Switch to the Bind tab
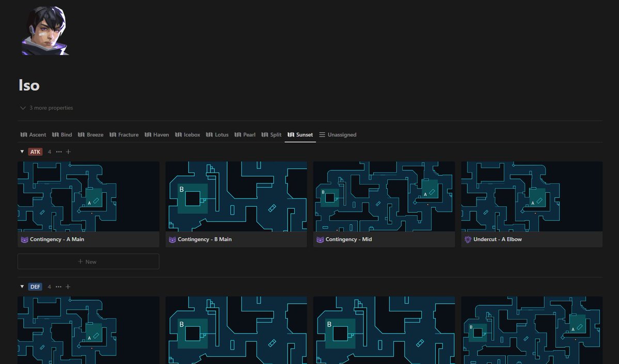The image size is (619, 364). pyautogui.click(x=62, y=135)
